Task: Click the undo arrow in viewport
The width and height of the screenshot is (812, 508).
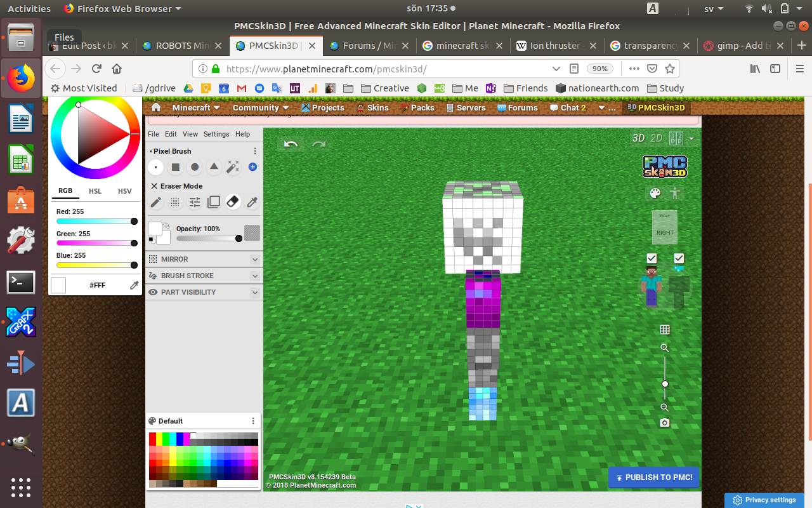Action: (x=291, y=144)
